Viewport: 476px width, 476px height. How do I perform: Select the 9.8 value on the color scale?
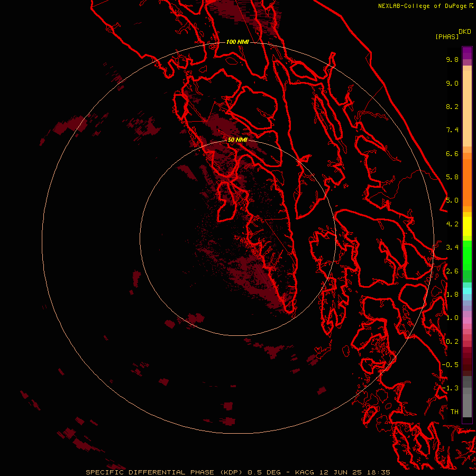[452, 59]
